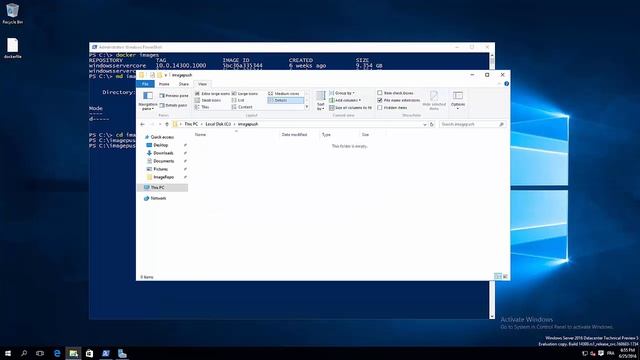The width and height of the screenshot is (640, 360).
Task: Collapse the ribbon with the chevron
Action: (x=499, y=84)
